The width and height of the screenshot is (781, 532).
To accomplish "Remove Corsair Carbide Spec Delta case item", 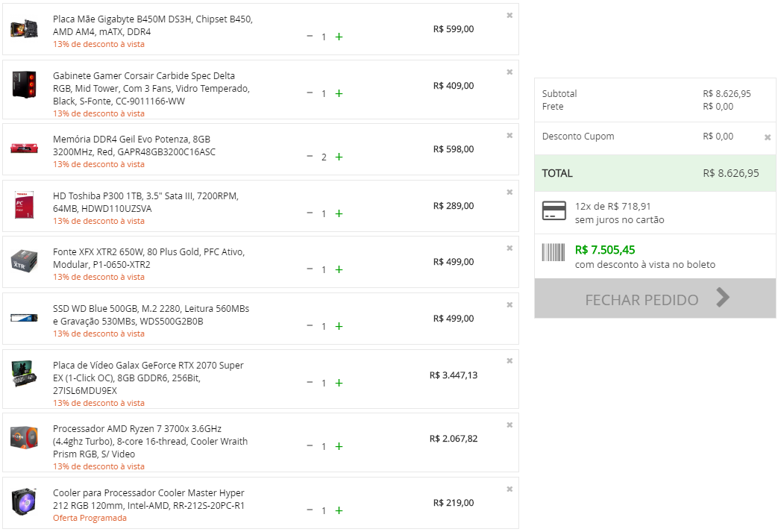I will [x=509, y=72].
